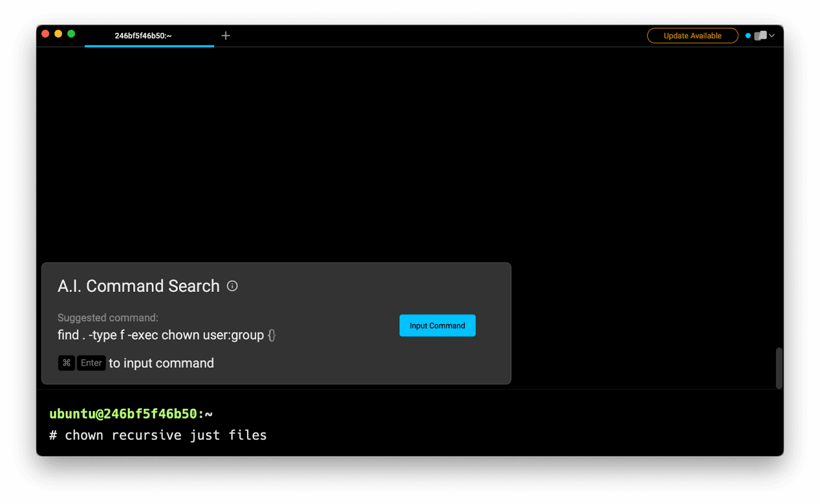This screenshot has height=504, width=820.
Task: Click the Enter key badge in the hint
Action: [x=91, y=363]
